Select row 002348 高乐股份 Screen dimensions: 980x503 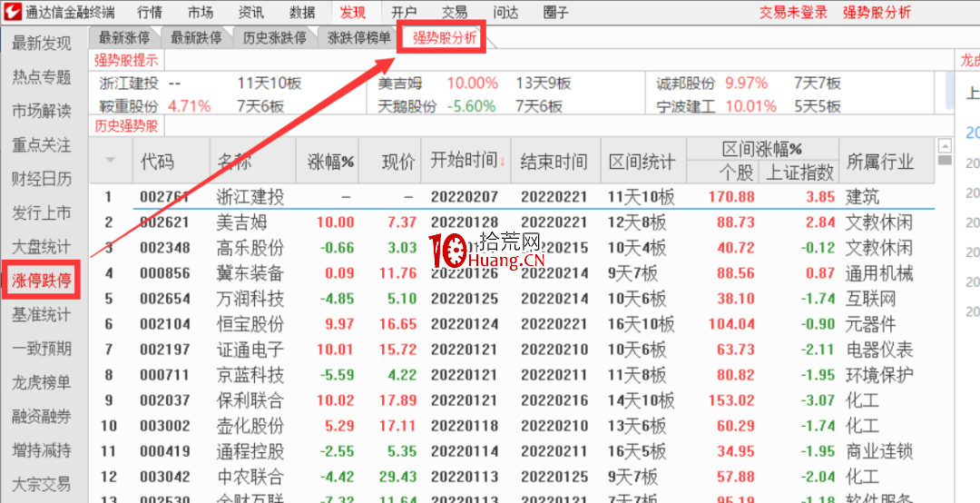(x=512, y=248)
